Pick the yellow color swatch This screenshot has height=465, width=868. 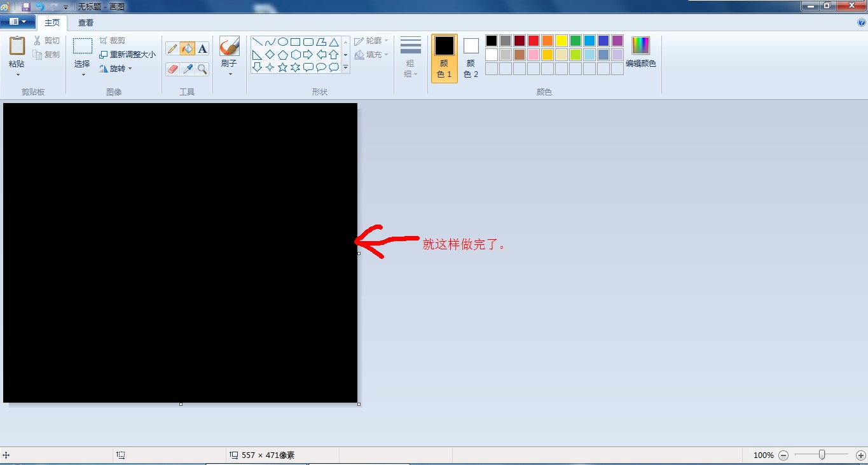pyautogui.click(x=561, y=41)
